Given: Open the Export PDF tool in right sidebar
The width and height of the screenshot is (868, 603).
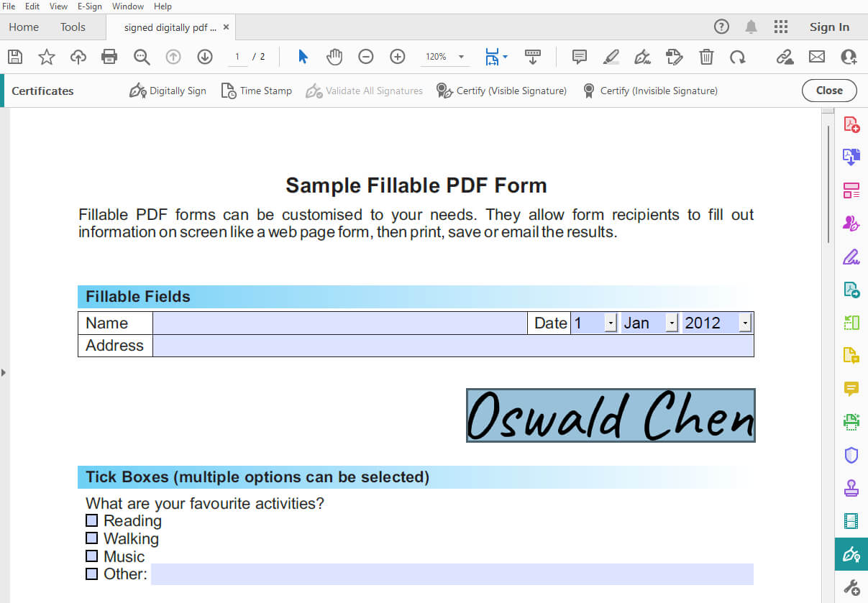Looking at the screenshot, I should [x=851, y=157].
